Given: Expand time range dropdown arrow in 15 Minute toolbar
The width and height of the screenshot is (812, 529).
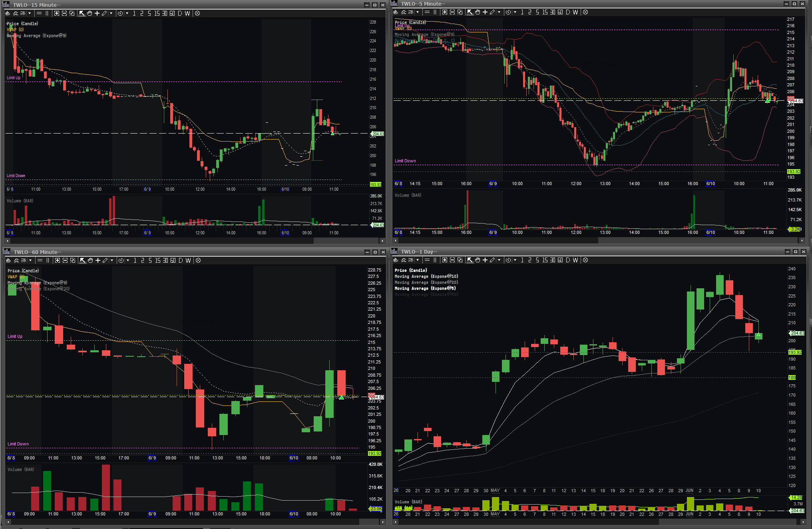Looking at the screenshot, I should 127,13.
